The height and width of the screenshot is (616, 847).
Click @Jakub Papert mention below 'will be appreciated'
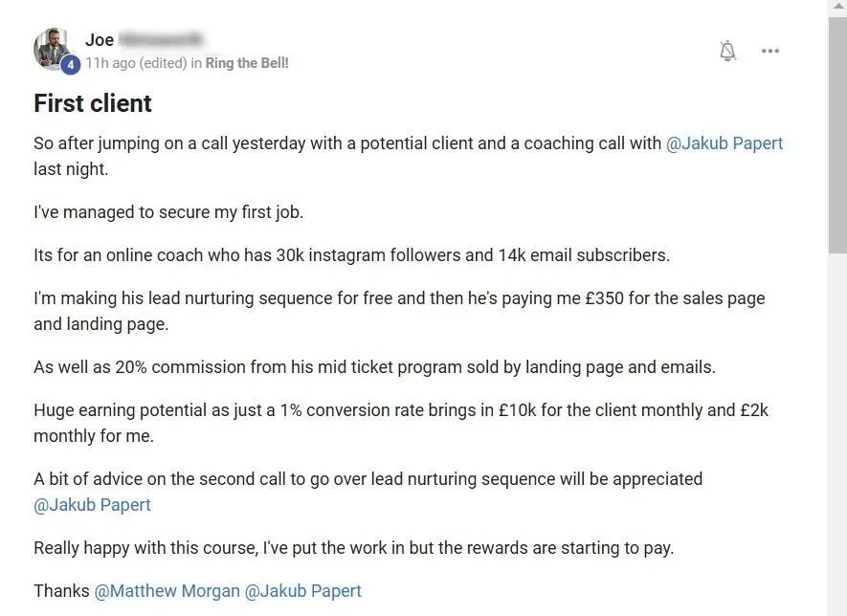point(92,505)
